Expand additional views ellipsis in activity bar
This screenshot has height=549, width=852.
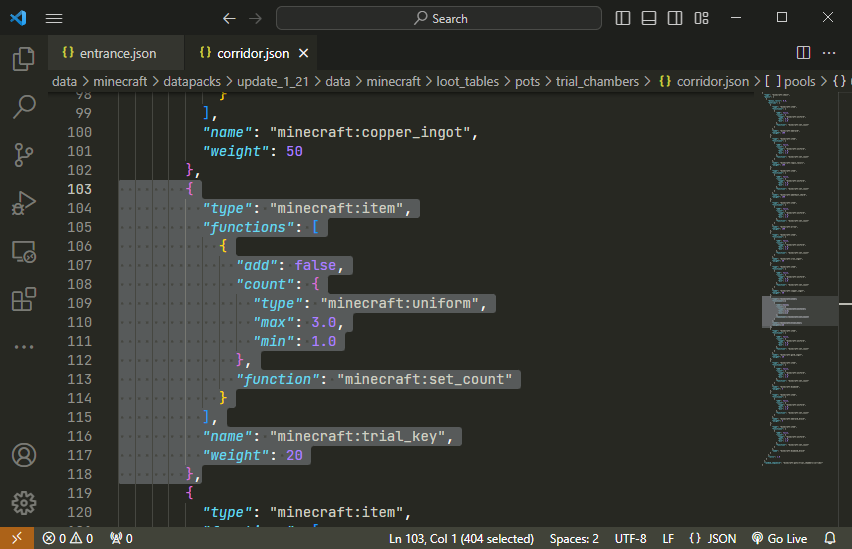click(24, 346)
